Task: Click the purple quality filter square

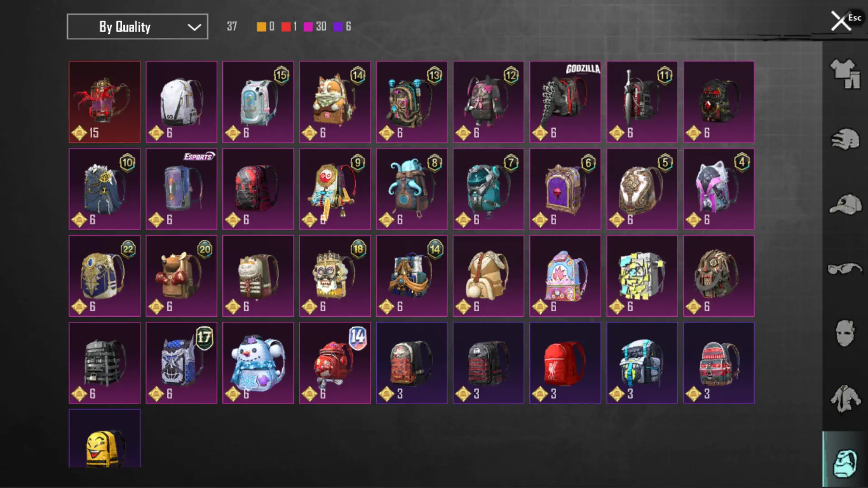Action: tap(338, 27)
